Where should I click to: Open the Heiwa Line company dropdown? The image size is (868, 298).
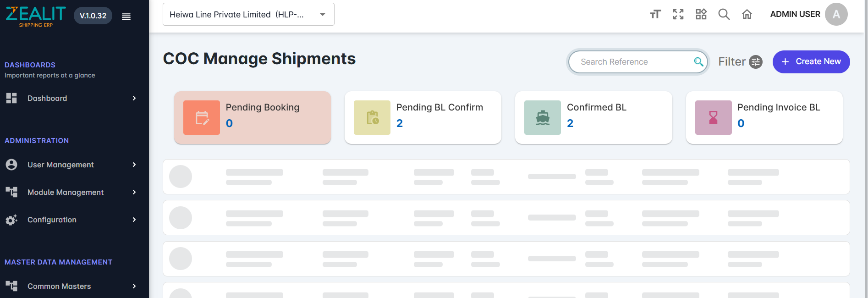pyautogui.click(x=248, y=14)
